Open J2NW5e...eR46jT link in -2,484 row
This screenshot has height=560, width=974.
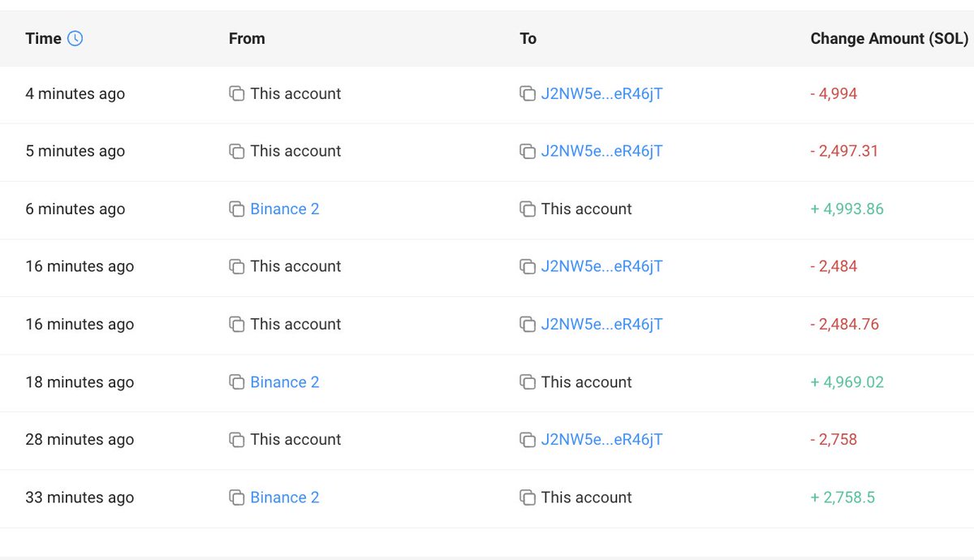point(601,267)
